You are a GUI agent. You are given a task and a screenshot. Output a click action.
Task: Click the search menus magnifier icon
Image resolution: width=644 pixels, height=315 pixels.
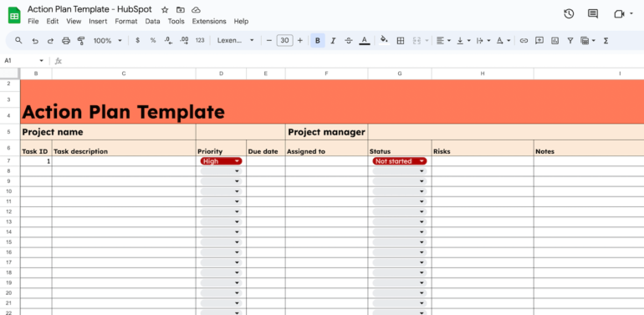tap(18, 41)
